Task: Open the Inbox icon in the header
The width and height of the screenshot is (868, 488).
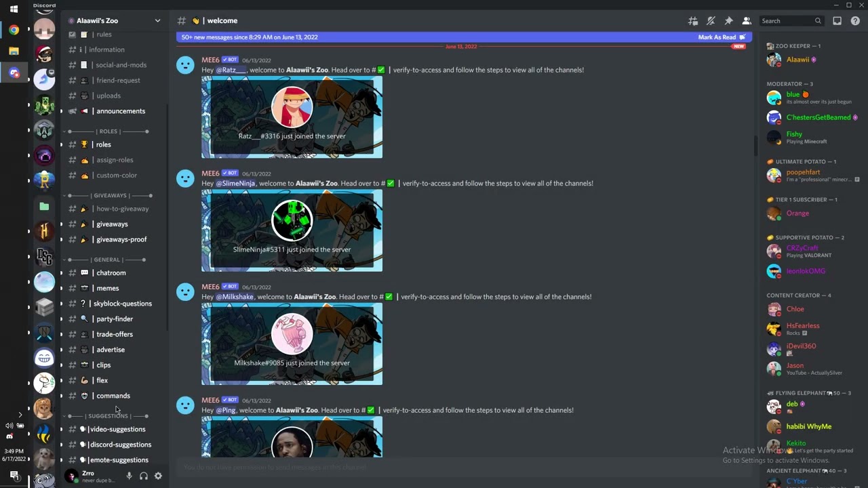Action: tap(837, 21)
